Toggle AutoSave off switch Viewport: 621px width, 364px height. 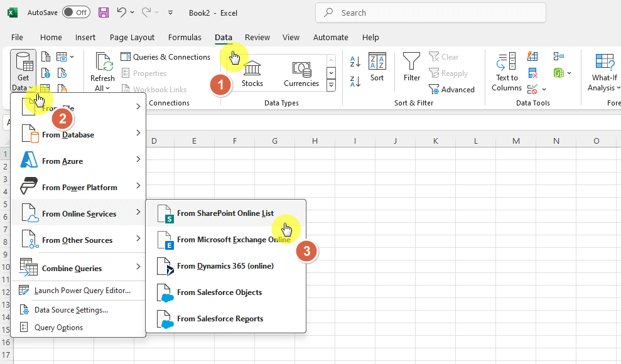pyautogui.click(x=75, y=12)
